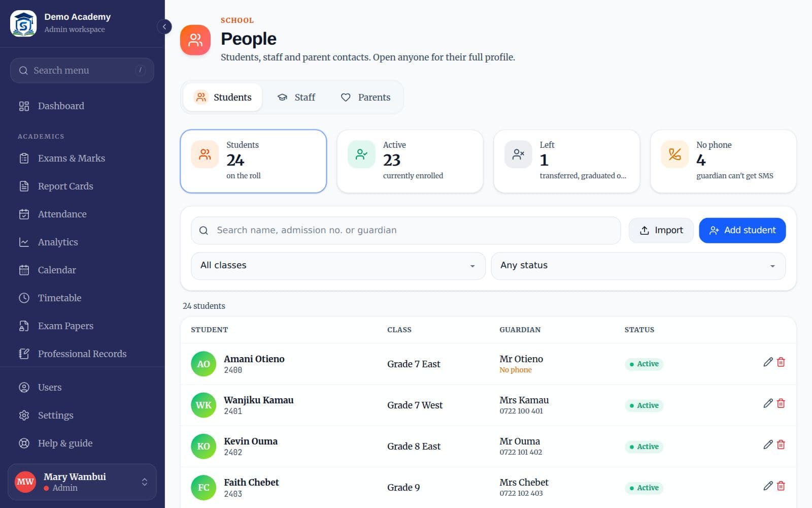
Task: Click the WK avatar for Wanjiku Kamau
Action: [204, 405]
